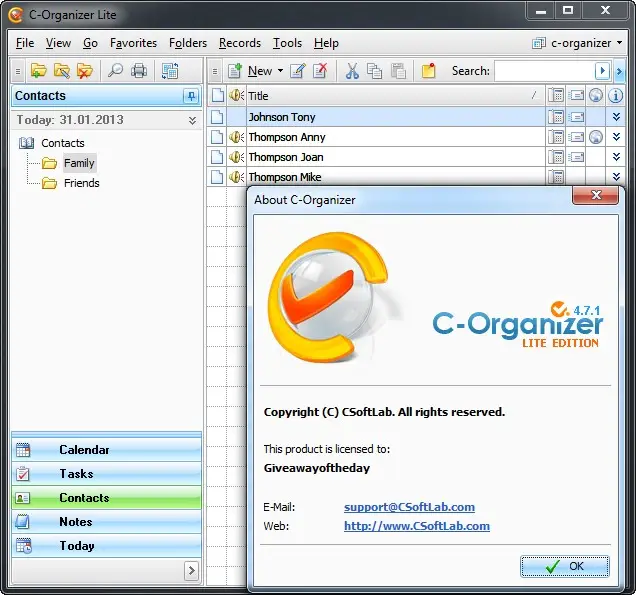Click the page icon column header

point(217,96)
